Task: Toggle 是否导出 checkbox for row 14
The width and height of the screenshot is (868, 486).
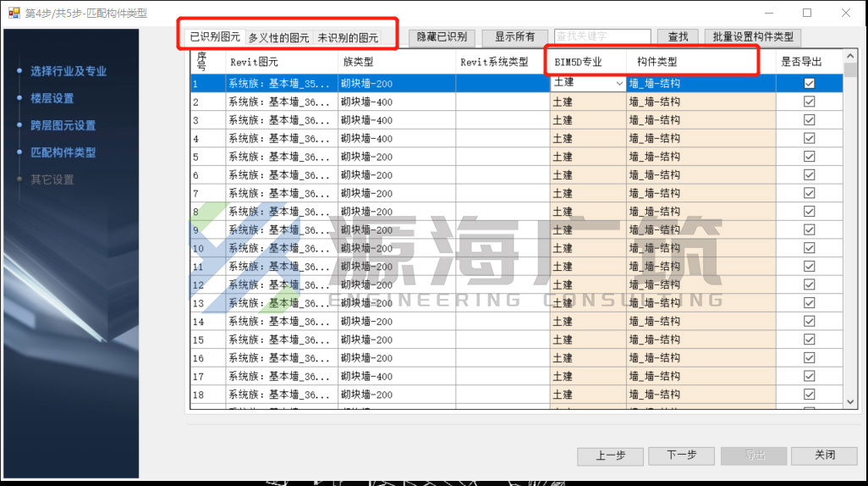Action: tap(810, 322)
